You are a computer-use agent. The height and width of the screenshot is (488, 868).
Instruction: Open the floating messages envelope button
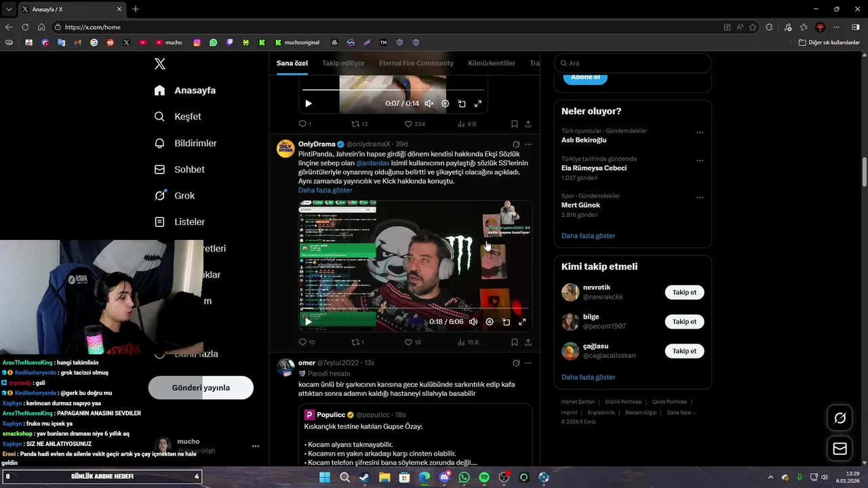840,449
